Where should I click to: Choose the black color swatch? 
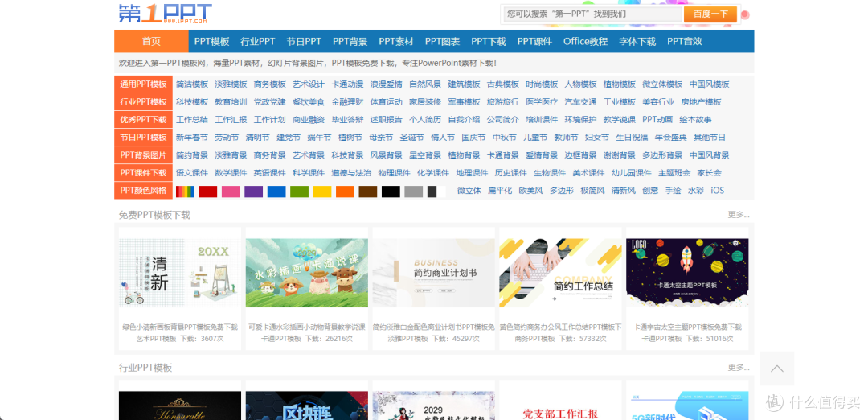(x=391, y=191)
